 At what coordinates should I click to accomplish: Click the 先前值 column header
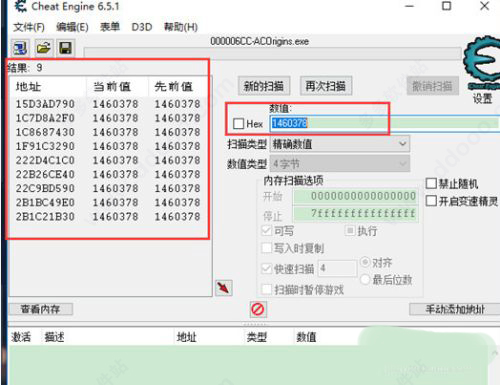point(173,87)
